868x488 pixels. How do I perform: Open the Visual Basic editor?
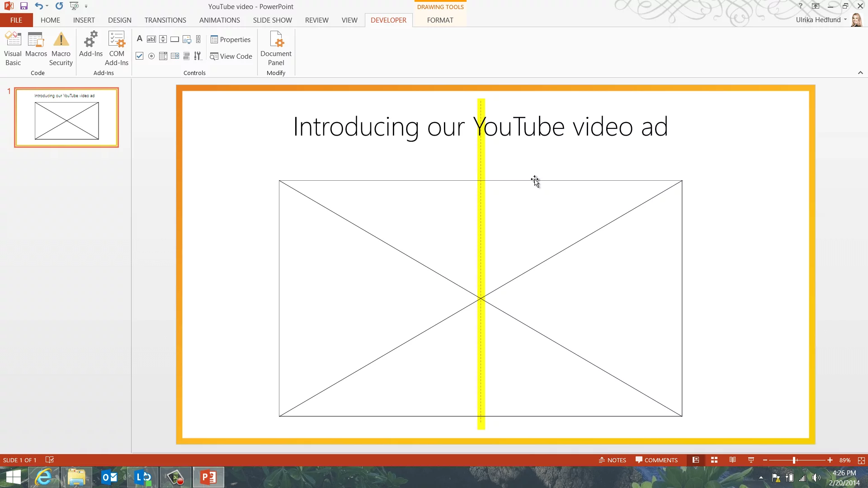(13, 48)
